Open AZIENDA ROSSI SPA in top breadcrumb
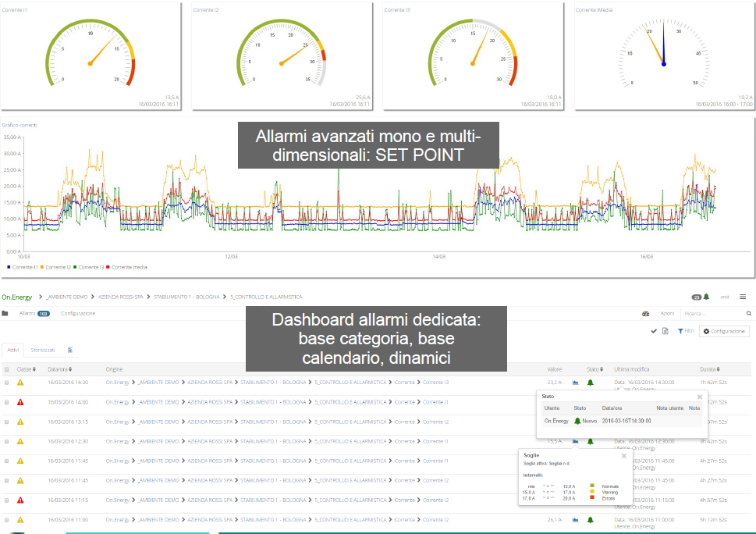 [x=120, y=297]
